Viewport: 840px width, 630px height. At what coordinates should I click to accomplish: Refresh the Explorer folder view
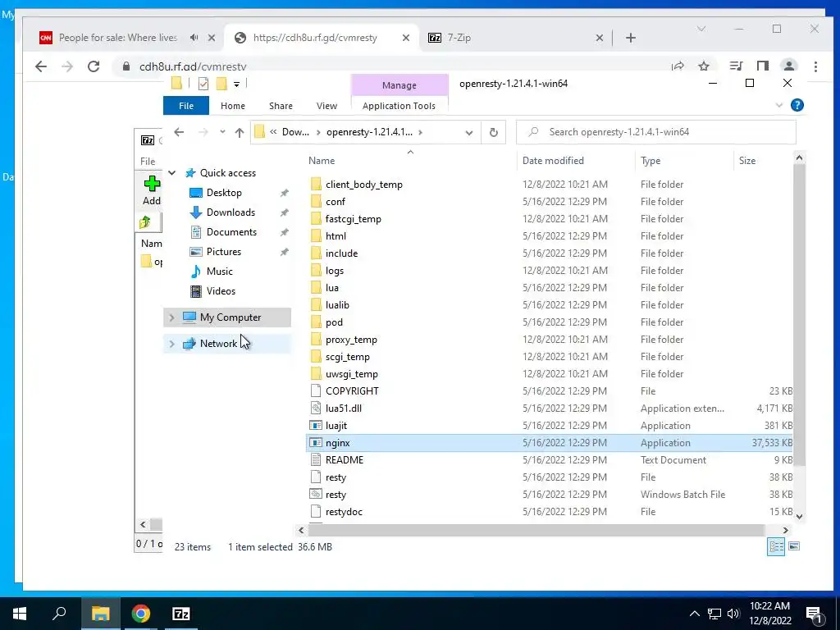(x=493, y=132)
